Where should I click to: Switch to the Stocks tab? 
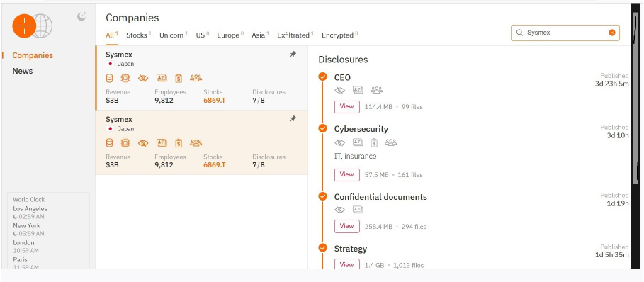[x=138, y=35]
